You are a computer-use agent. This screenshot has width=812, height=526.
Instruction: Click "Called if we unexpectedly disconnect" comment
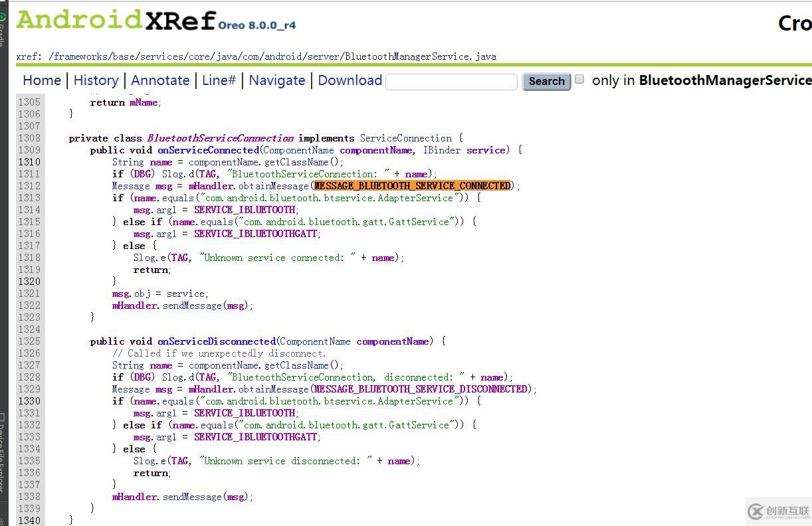219,353
